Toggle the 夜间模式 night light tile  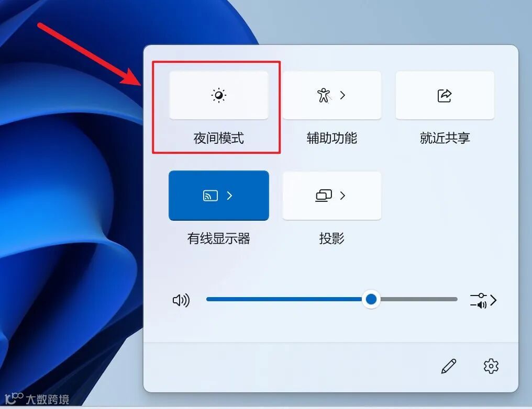218,95
